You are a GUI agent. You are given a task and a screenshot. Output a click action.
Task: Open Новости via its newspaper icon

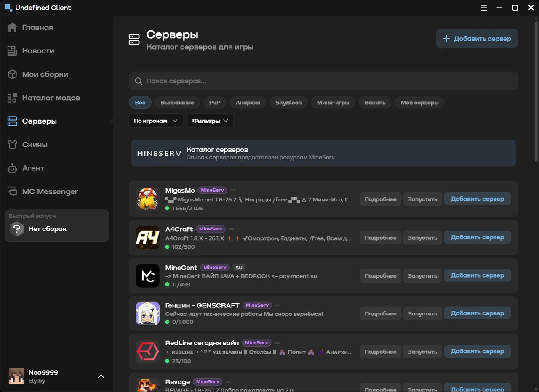pyautogui.click(x=12, y=51)
